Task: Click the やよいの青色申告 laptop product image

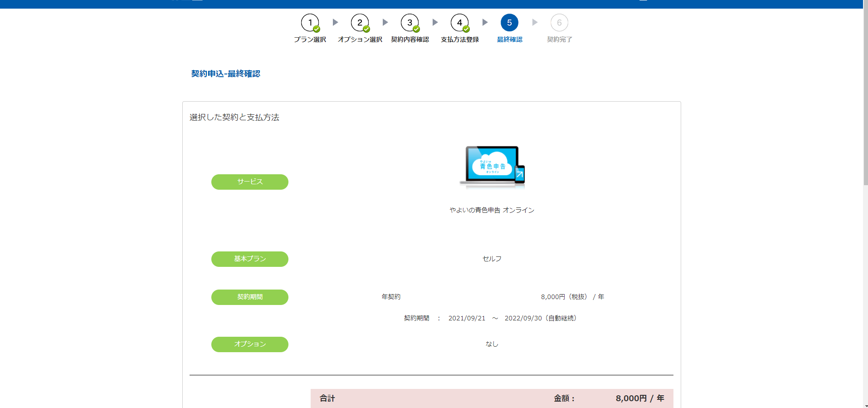Action: tap(492, 167)
